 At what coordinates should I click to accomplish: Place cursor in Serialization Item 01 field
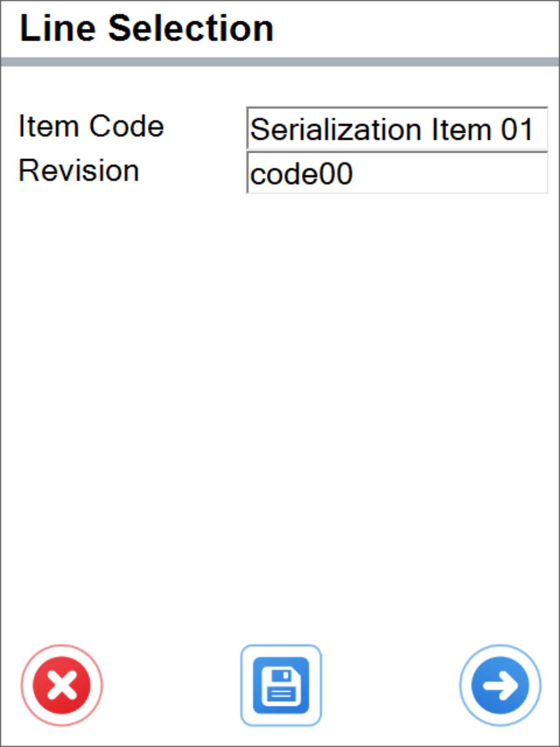tap(397, 129)
